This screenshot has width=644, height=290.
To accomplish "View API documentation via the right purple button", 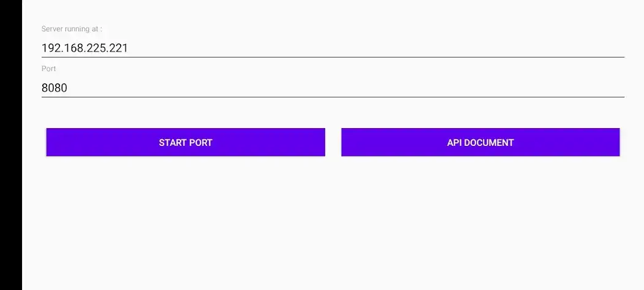I will [x=480, y=142].
